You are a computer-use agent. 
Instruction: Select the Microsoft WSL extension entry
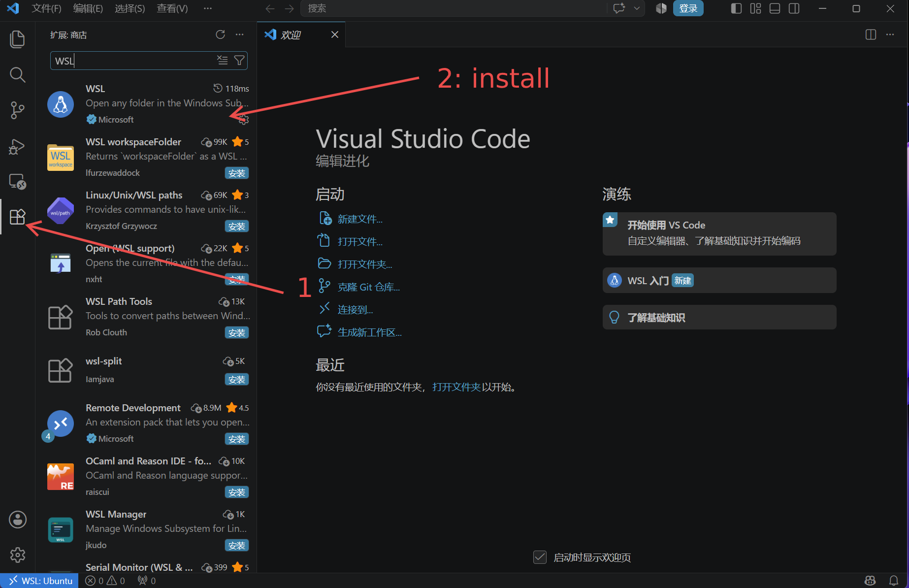(146, 104)
